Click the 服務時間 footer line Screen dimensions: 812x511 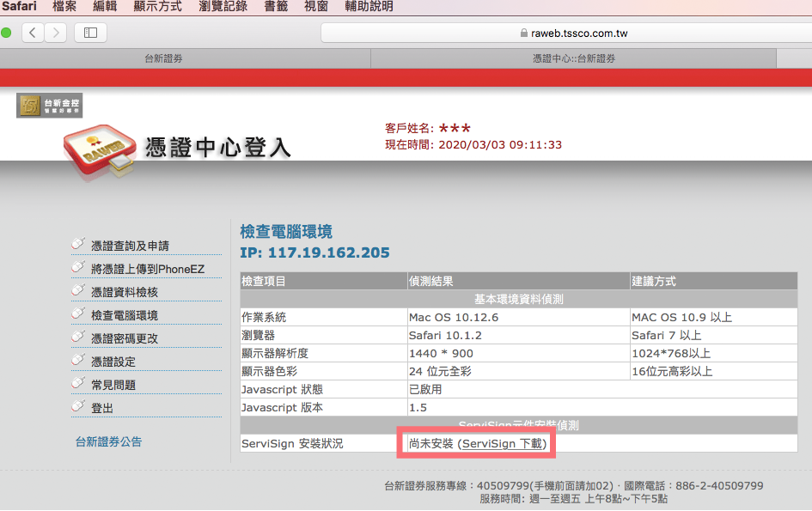[574, 499]
